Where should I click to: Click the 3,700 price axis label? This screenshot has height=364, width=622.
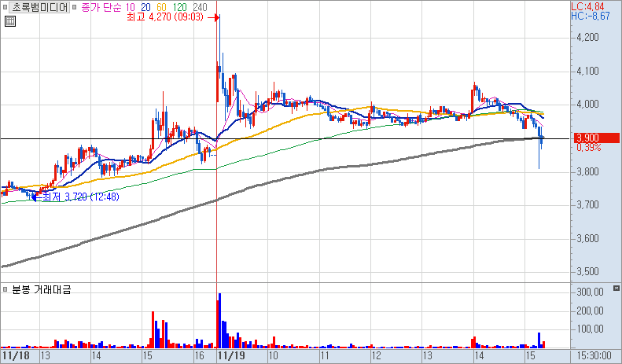click(588, 204)
